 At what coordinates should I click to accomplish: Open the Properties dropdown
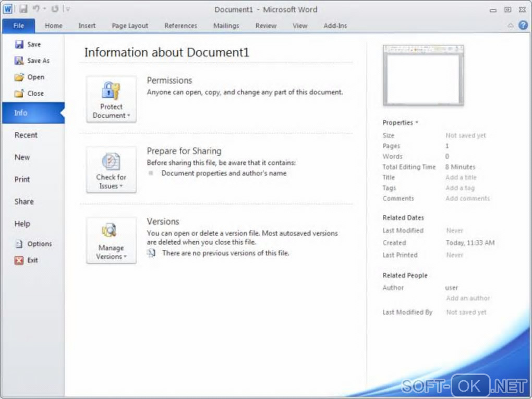[x=400, y=123]
